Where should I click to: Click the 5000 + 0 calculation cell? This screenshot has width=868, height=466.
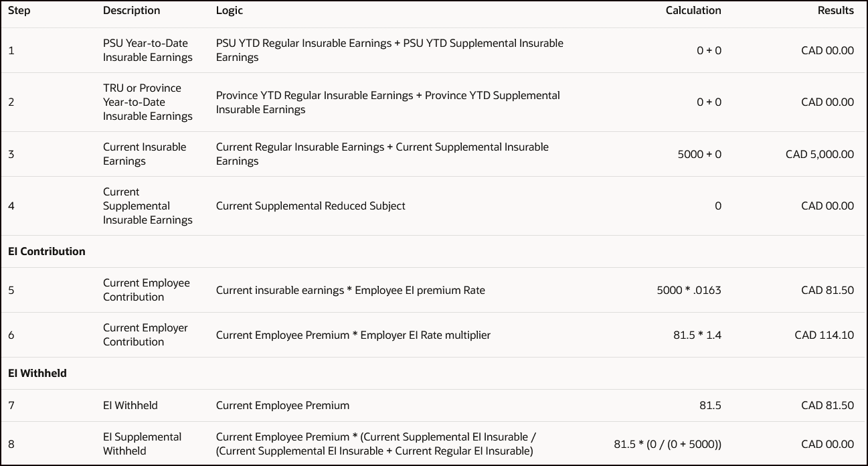point(699,154)
